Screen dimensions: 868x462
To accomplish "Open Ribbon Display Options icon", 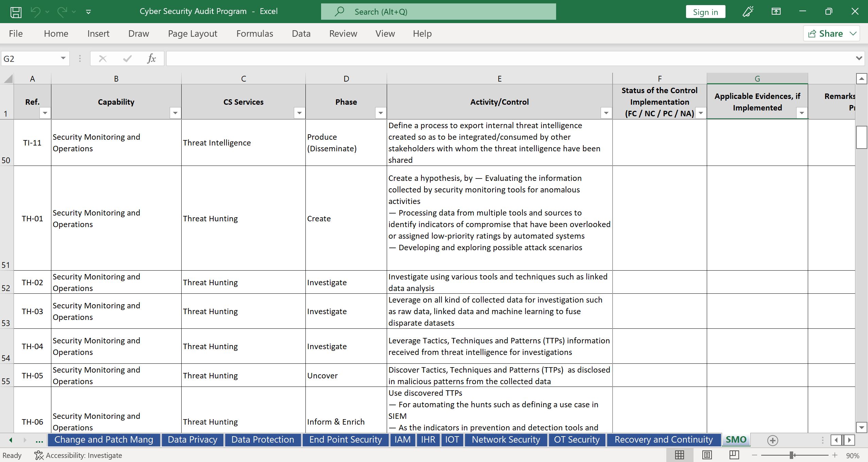I will coord(776,12).
